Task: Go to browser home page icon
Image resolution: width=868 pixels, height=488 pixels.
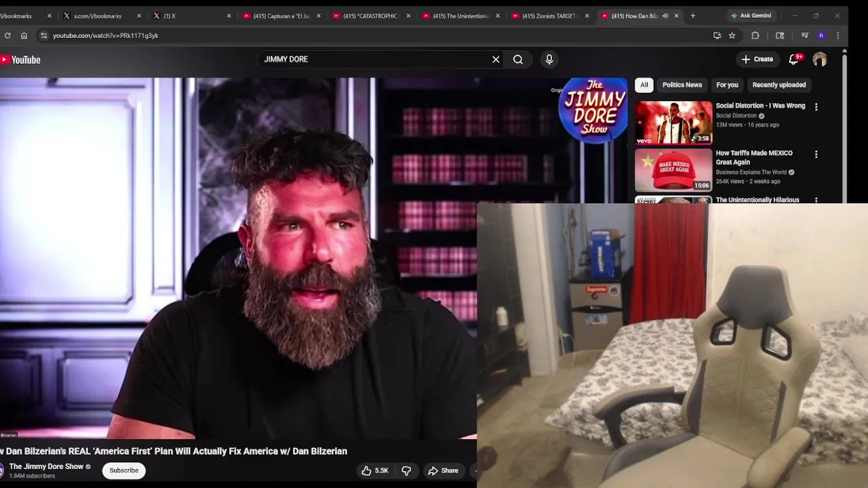Action: [x=24, y=35]
